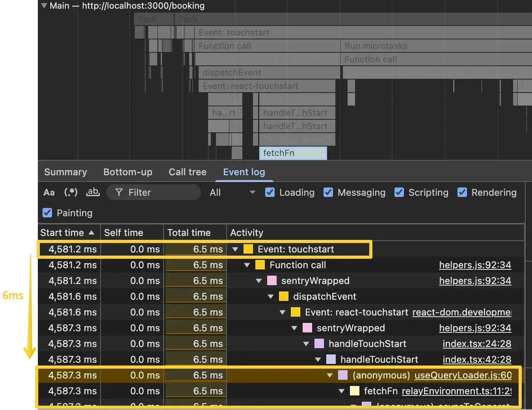This screenshot has width=532, height=410.
Task: Select the fetchFn block in the flame chart
Action: click(x=293, y=153)
